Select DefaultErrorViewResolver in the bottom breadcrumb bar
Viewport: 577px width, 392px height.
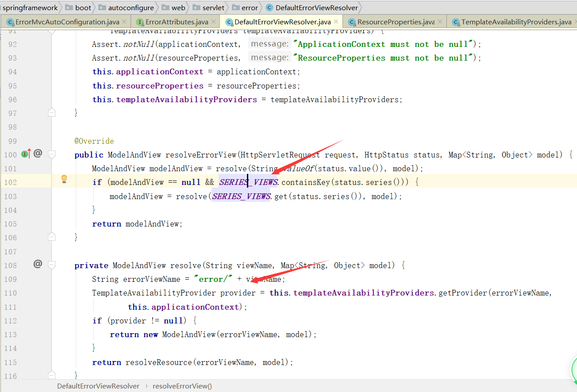coord(98,386)
